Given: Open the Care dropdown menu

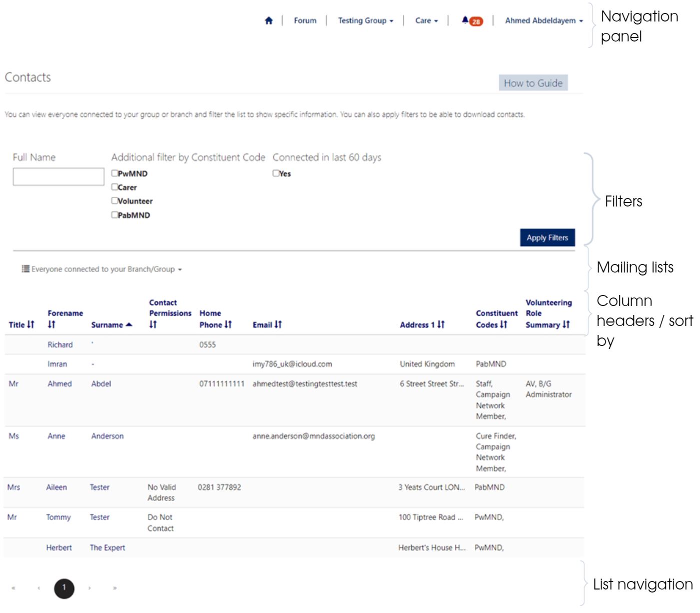Looking at the screenshot, I should [x=426, y=20].
